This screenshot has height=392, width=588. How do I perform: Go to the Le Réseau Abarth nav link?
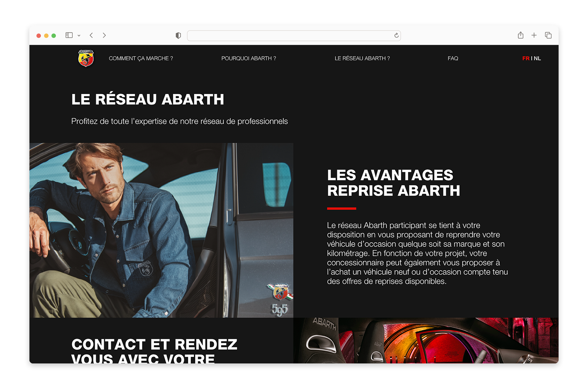[362, 58]
